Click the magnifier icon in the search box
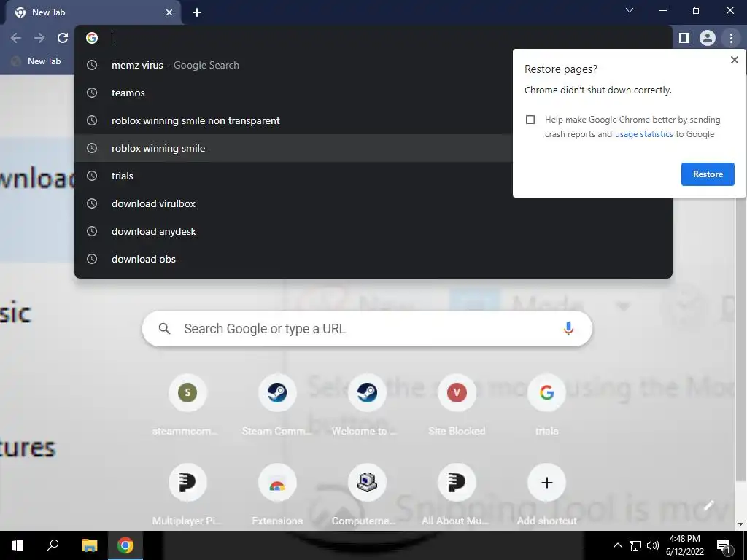747x560 pixels. (164, 329)
